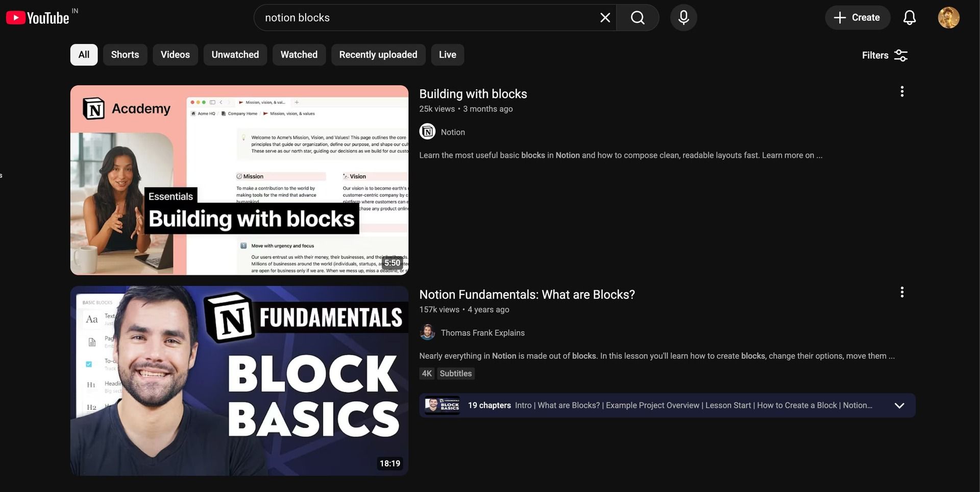Select the Shorts filter chip
Viewport: 980px width, 492px height.
(125, 55)
